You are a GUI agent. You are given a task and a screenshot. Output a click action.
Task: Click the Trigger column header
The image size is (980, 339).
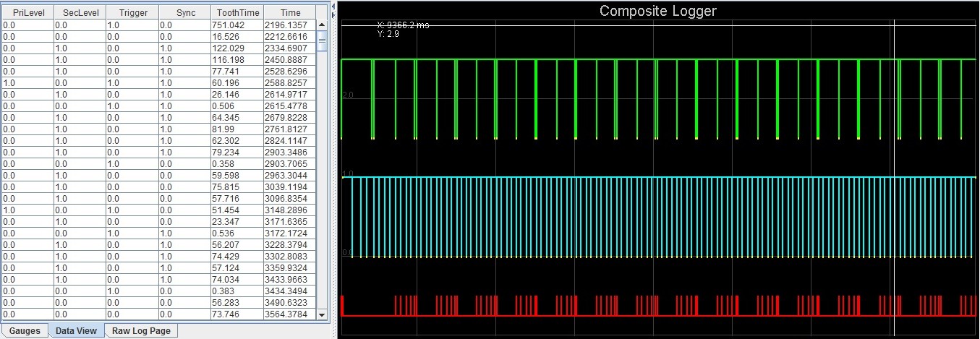(x=132, y=12)
